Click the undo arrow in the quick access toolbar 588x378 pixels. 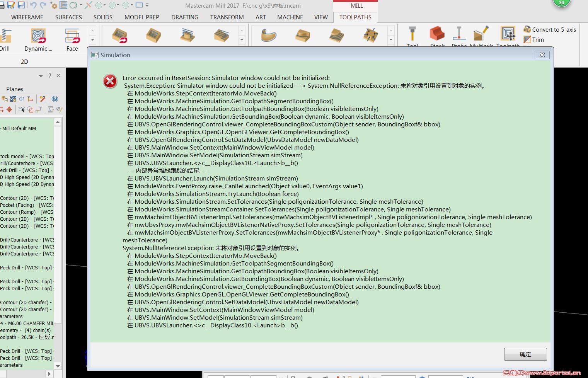[x=33, y=5]
